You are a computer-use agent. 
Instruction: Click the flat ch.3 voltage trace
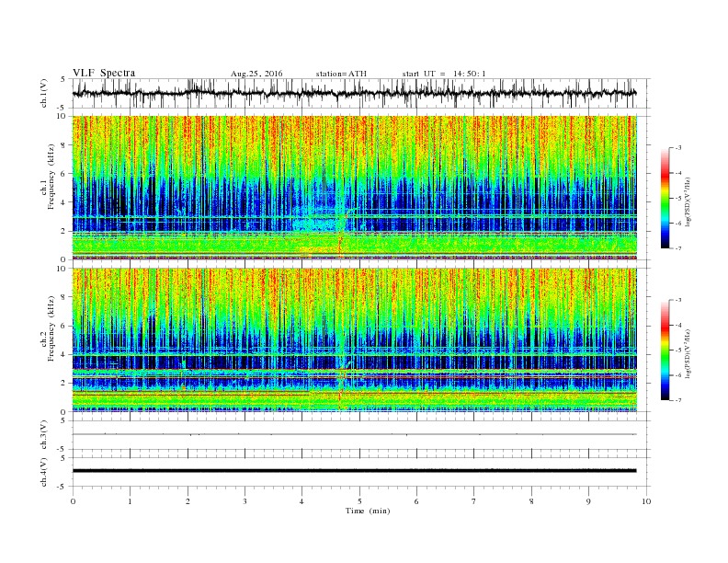354,434
